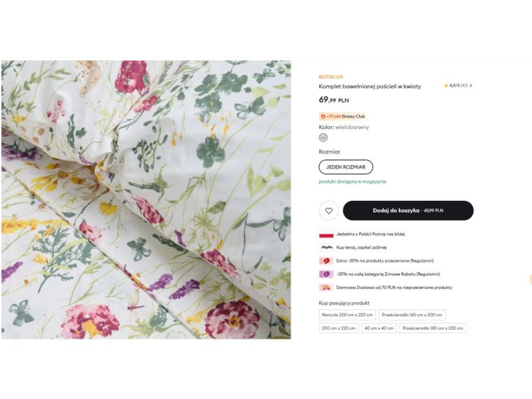
Task: Click the star rating icon
Action: (x=446, y=85)
